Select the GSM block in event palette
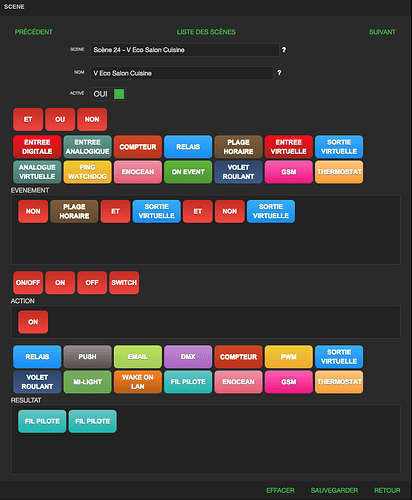 [x=289, y=172]
